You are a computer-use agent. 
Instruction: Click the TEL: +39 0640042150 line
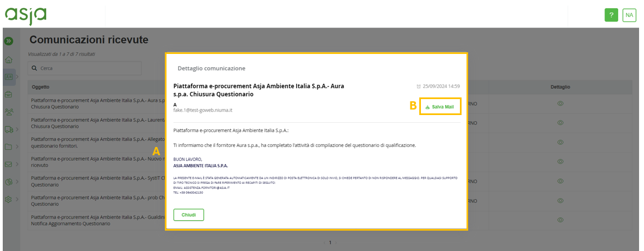click(x=188, y=192)
